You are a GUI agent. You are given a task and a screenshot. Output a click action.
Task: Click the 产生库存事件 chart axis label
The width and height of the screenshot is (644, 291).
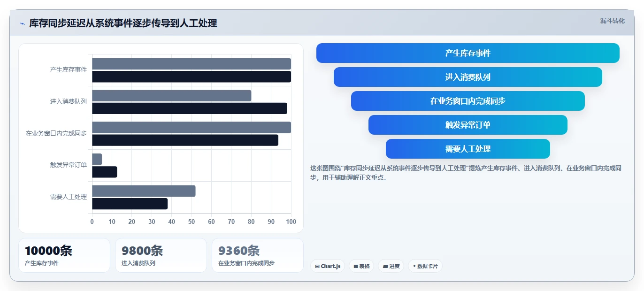point(69,69)
